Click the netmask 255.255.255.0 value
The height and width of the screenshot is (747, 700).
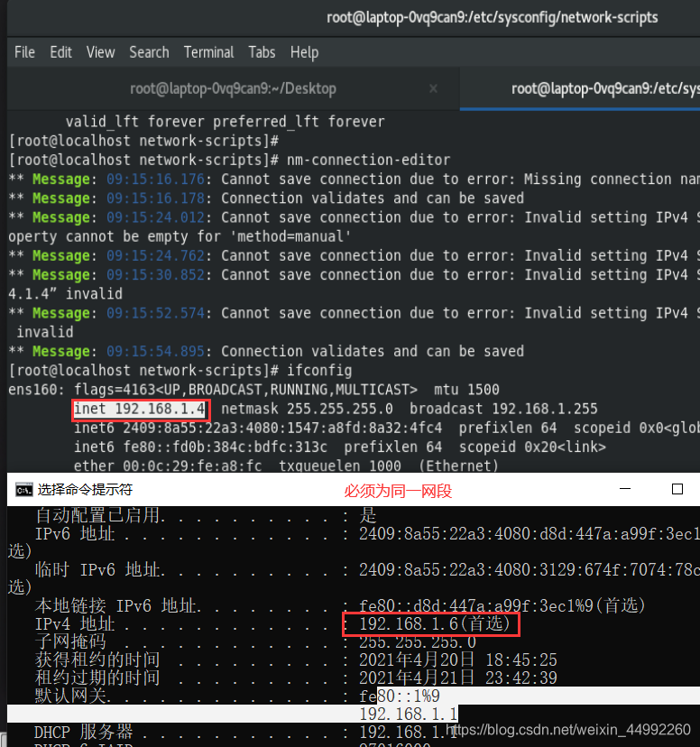click(x=307, y=409)
